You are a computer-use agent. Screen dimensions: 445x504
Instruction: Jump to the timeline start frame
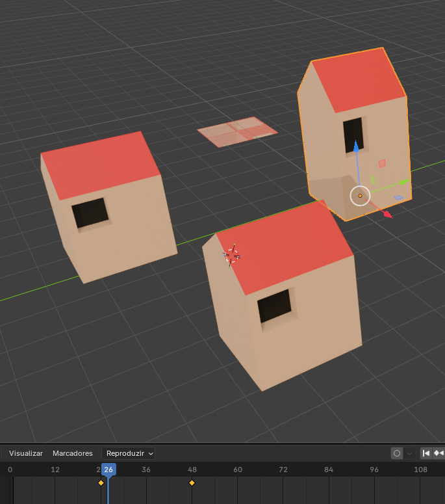click(426, 453)
